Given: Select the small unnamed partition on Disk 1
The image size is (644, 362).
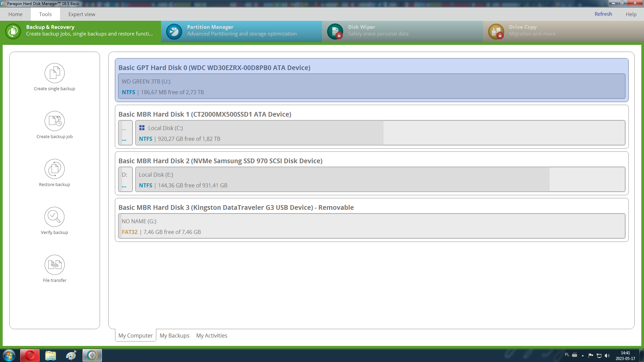Looking at the screenshot, I should 125,133.
